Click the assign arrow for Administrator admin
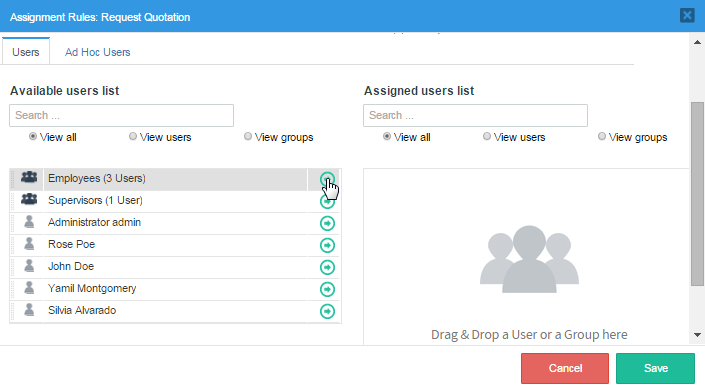Screen dimensions: 705x386 [x=327, y=223]
